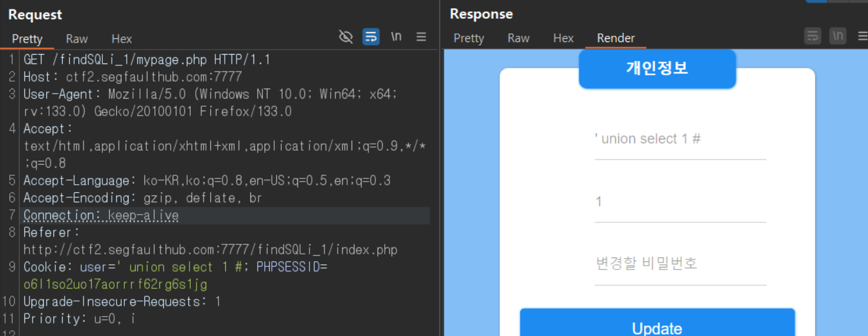Image resolution: width=868 pixels, height=336 pixels.
Task: Click the Request panel title
Action: pyautogui.click(x=35, y=14)
